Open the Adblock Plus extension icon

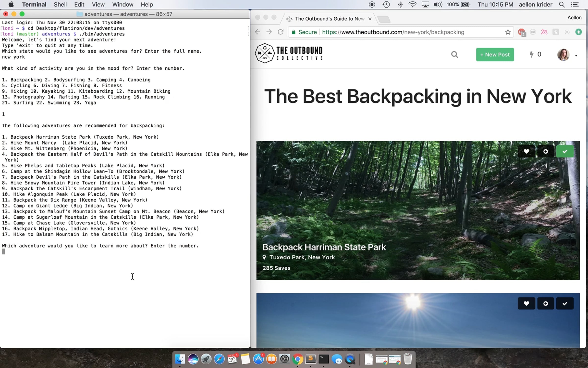tap(521, 32)
